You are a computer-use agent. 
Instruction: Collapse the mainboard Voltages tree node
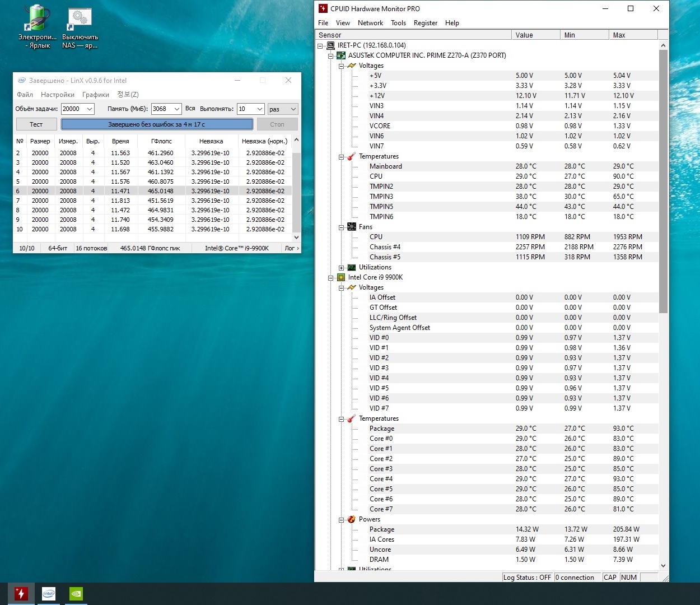pyautogui.click(x=341, y=66)
